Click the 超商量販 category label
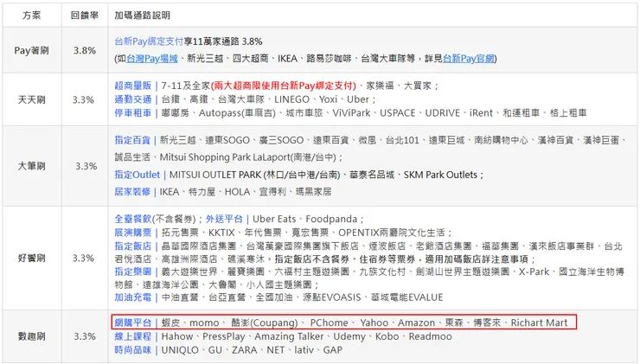This screenshot has width=640, height=364. 133,86
